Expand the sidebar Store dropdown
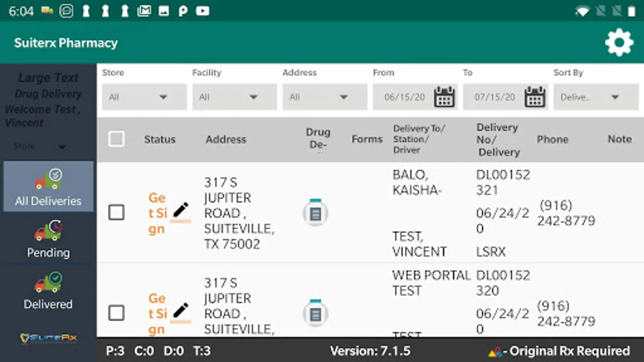Viewport: 644px width, 362px height. (x=39, y=146)
